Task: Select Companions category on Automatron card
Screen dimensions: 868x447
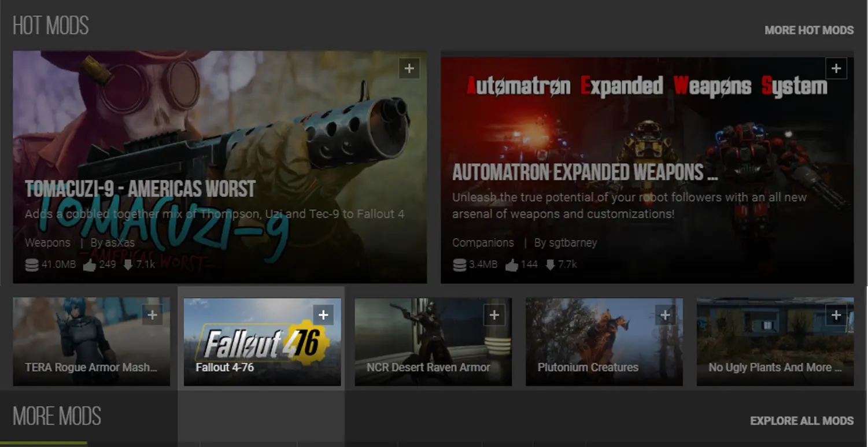Action: pyautogui.click(x=483, y=243)
